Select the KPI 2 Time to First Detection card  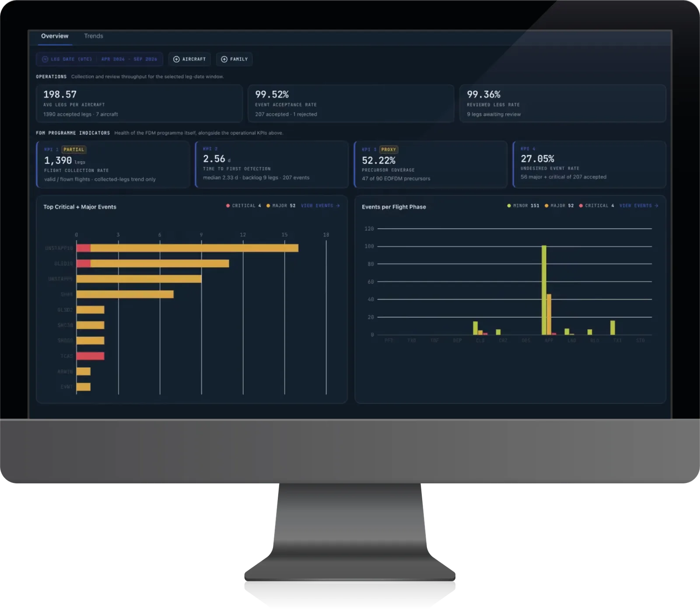pyautogui.click(x=272, y=164)
